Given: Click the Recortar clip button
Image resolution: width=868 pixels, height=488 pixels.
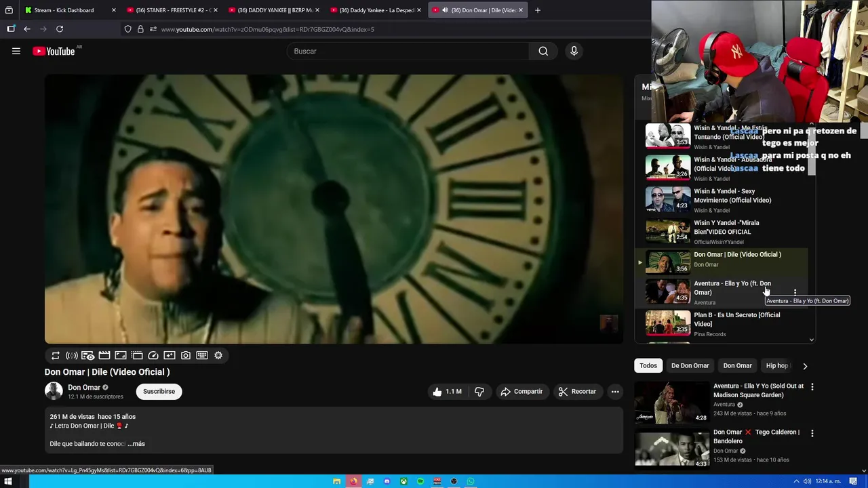Looking at the screenshot, I should point(577,391).
